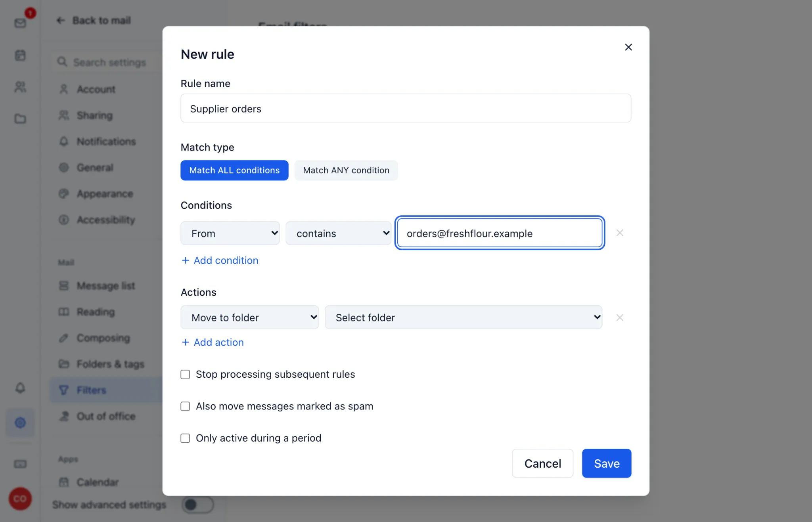The image size is (812, 522).
Task: Select Match ANY condition
Action: pos(346,170)
